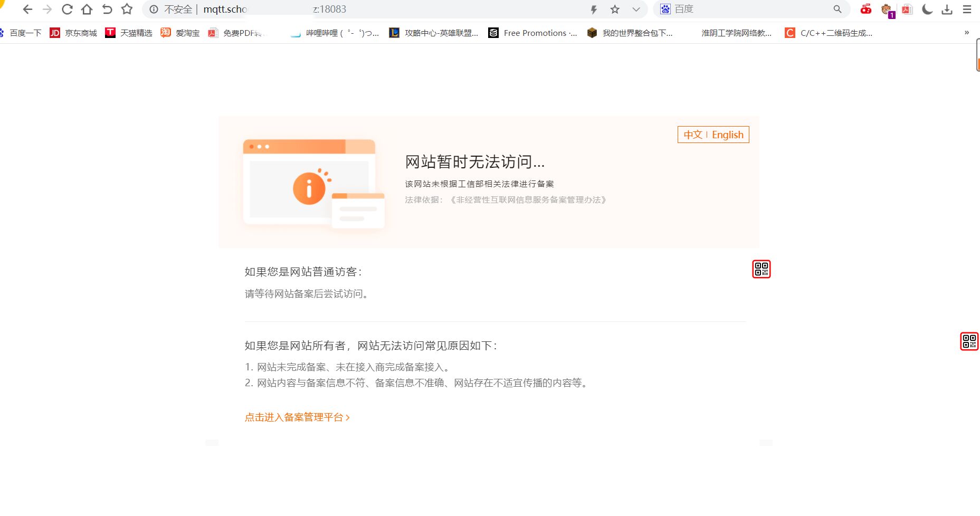Image resolution: width=980 pixels, height=516 pixels.
Task: Open the PDF extension icon in the toolbar
Action: coord(907,9)
